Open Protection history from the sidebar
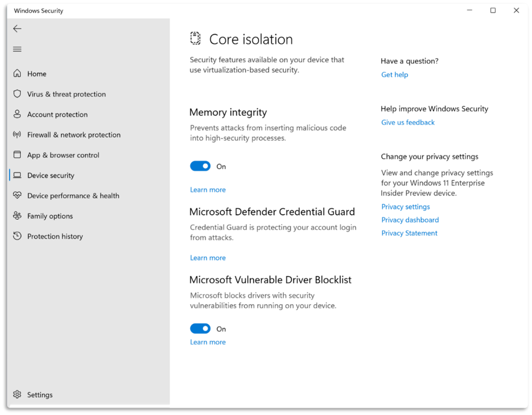The height and width of the screenshot is (415, 532). pyautogui.click(x=55, y=236)
